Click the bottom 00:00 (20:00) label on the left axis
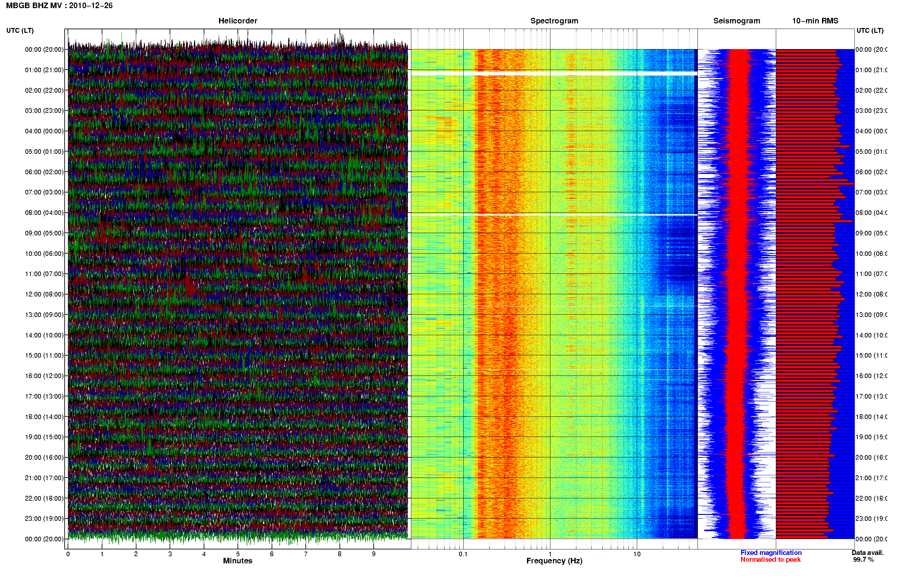This screenshot has width=924, height=578. coord(44,539)
